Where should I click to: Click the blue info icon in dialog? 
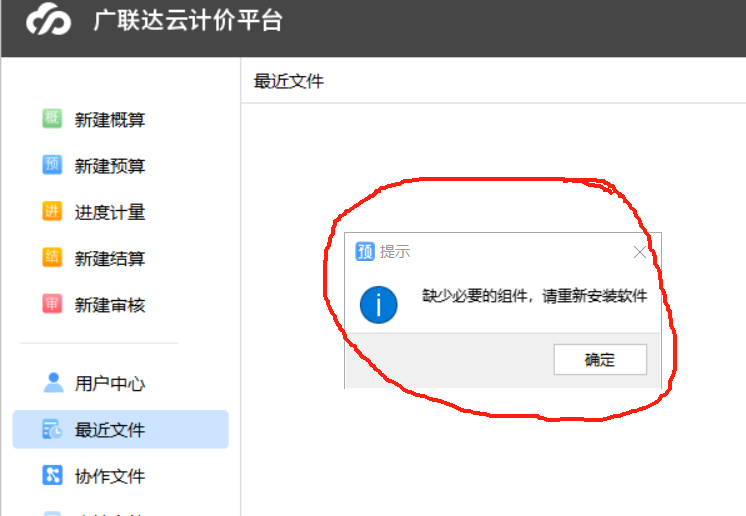[x=379, y=305]
